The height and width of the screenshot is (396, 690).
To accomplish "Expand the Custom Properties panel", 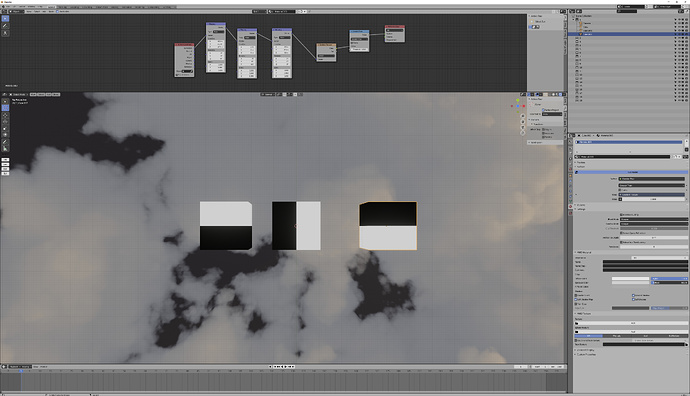I will 576,355.
